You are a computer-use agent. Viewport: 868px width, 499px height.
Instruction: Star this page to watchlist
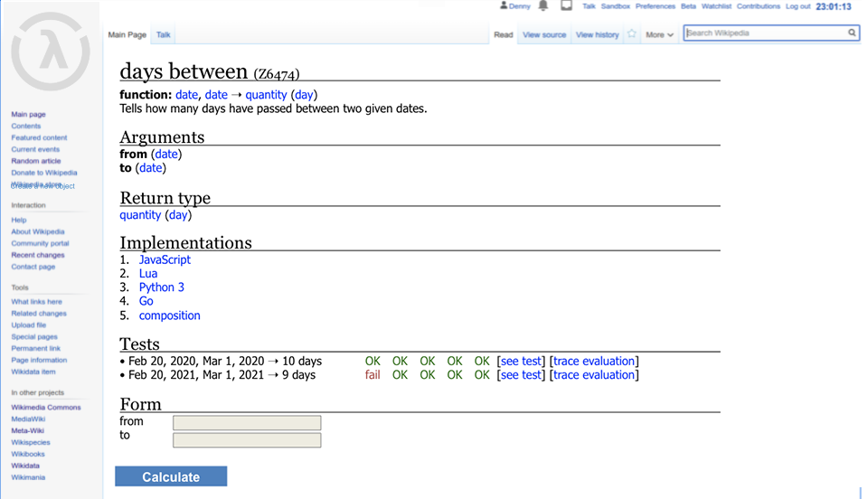(x=632, y=33)
